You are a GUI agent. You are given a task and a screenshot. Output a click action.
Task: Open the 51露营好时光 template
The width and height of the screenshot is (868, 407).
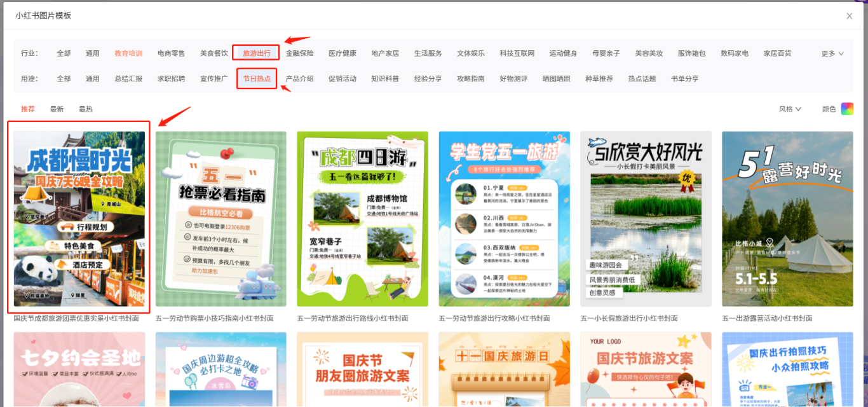(x=787, y=219)
